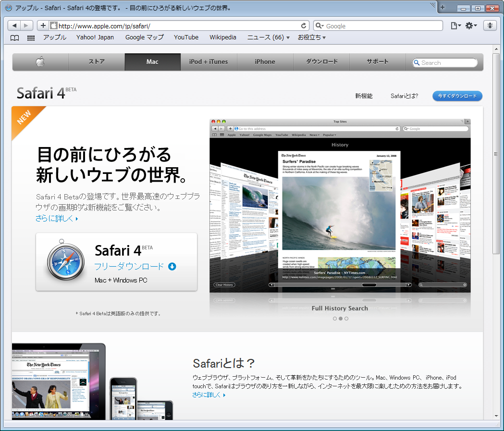Viewport: 504px width, 431px height.
Task: Open a new tab with the plus button
Action: (443, 7)
